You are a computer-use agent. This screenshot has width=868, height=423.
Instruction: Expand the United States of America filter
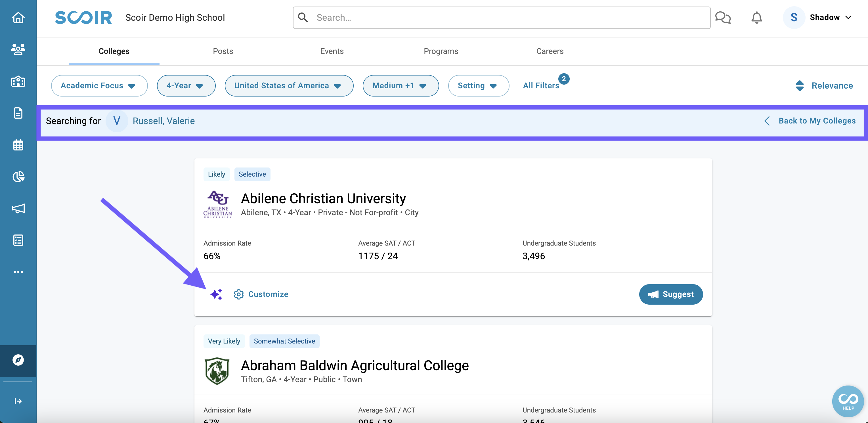289,86
